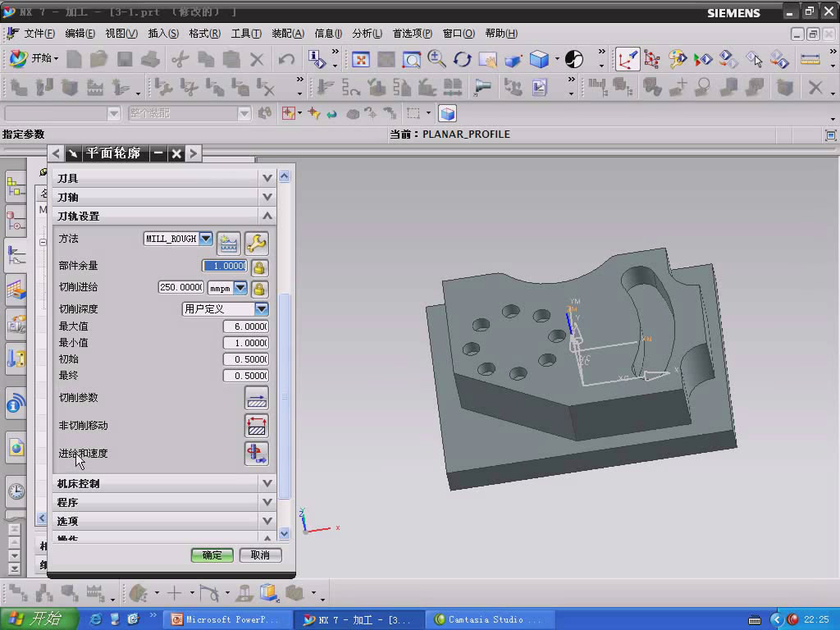Switch to Microsoft PowerPoint in the taskbar
Screen dimensions: 840x630
226,620
